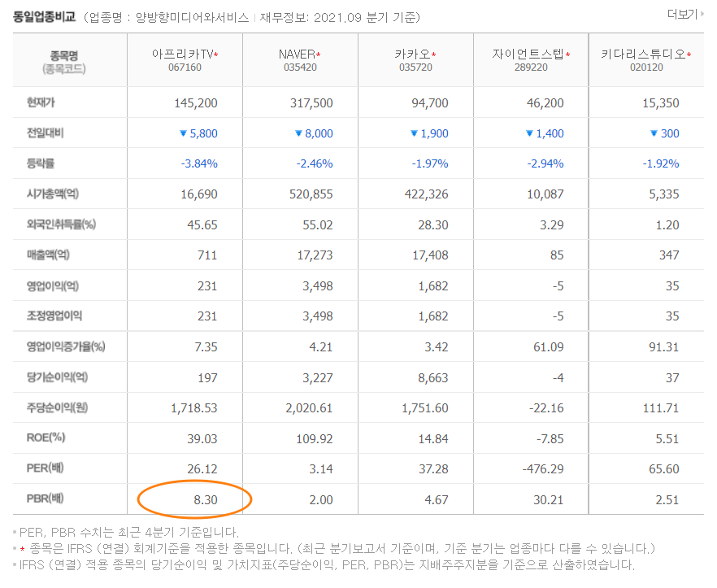Click PER value -476.29

pos(543,469)
